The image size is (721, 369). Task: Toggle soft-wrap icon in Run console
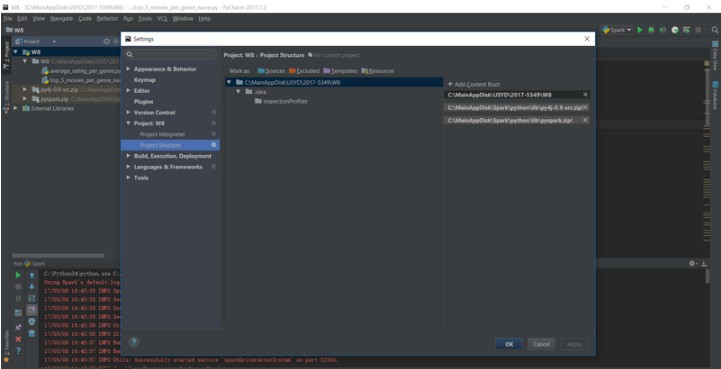[32, 298]
